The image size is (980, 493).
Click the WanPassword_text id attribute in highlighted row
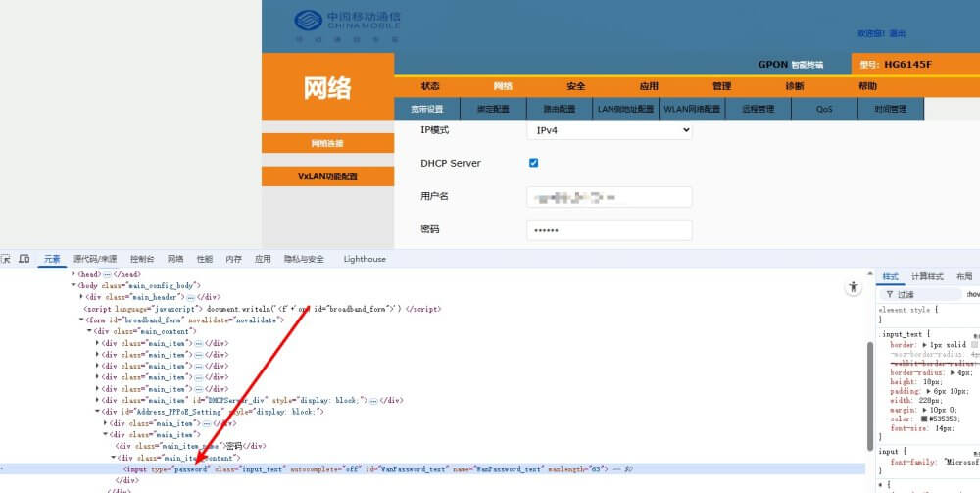(408, 469)
